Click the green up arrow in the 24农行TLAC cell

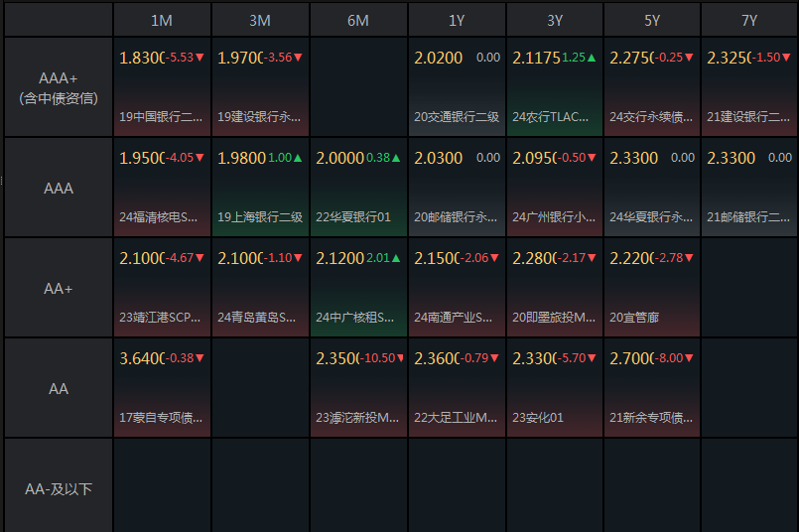tap(593, 58)
